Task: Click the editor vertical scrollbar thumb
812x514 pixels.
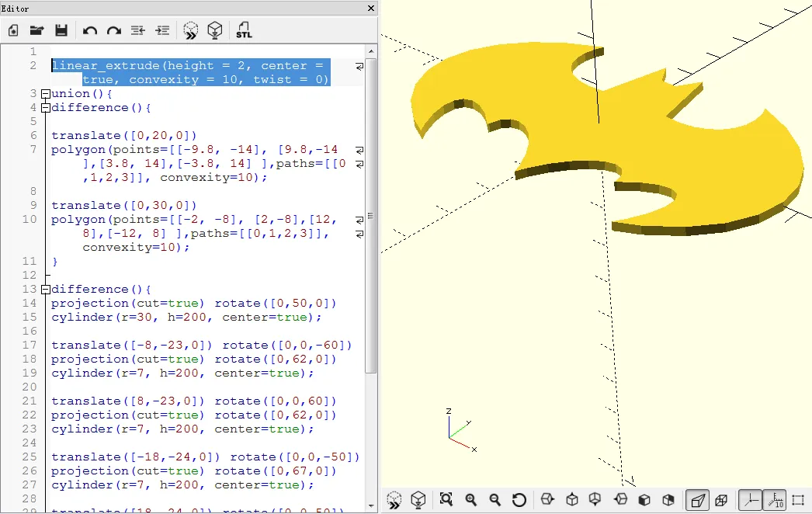Action: [x=371, y=215]
